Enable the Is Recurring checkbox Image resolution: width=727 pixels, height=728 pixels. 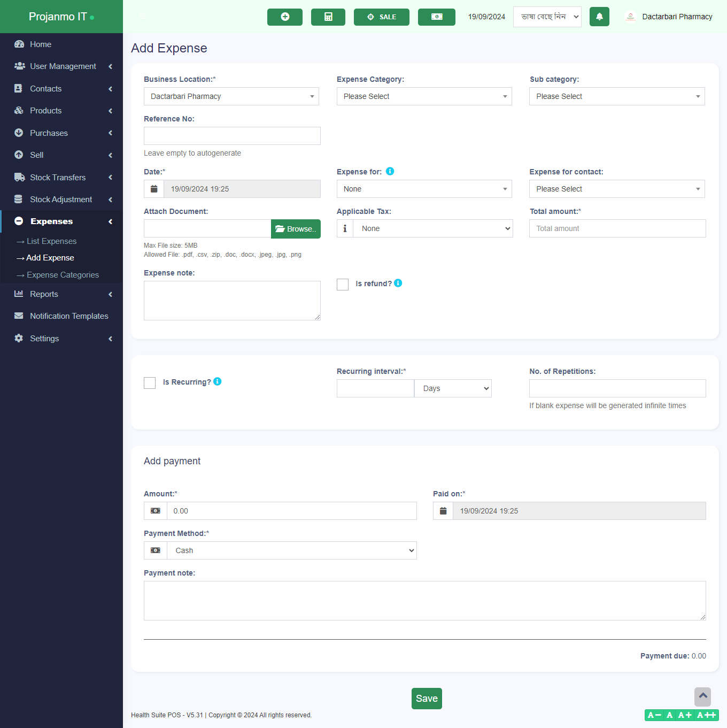click(x=150, y=382)
